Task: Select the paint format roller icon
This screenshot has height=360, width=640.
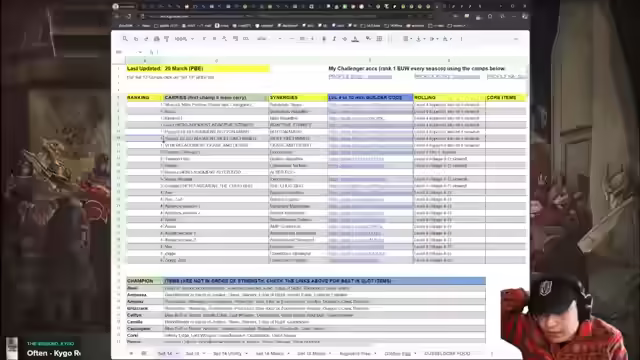Action: pyautogui.click(x=167, y=39)
